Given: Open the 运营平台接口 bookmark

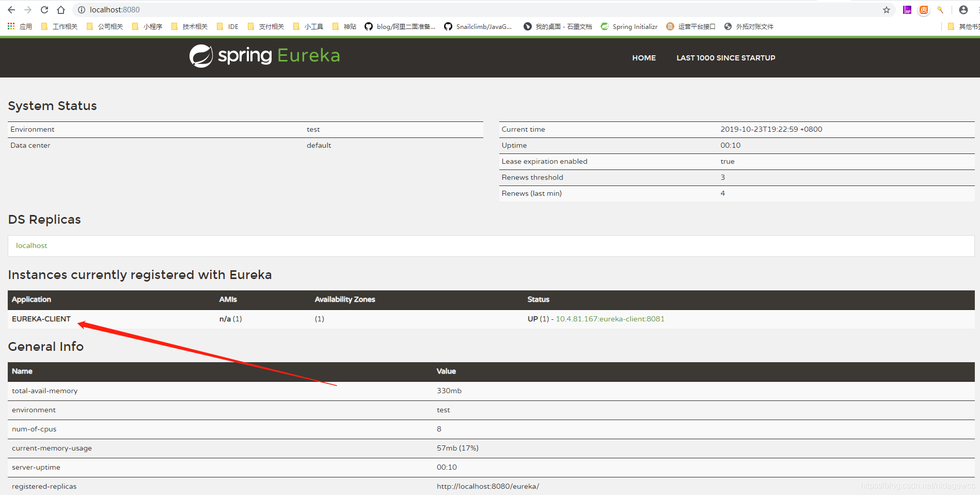Looking at the screenshot, I should 691,26.
